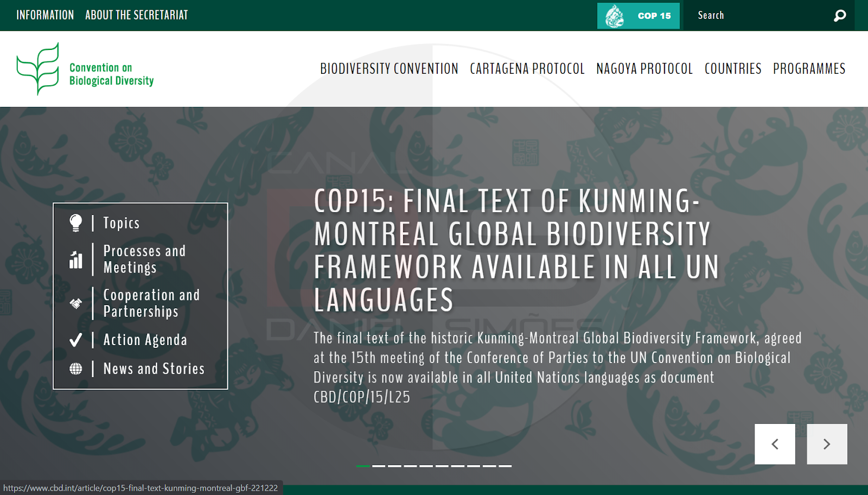Screen dimensions: 868x495
Task: Click the paragraph about the final framework text
Action: (558, 367)
